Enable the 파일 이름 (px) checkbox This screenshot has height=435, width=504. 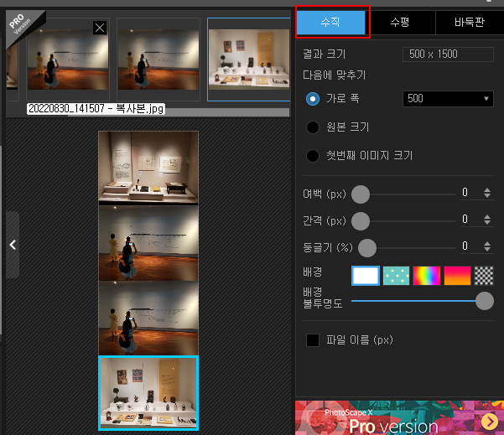[313, 340]
